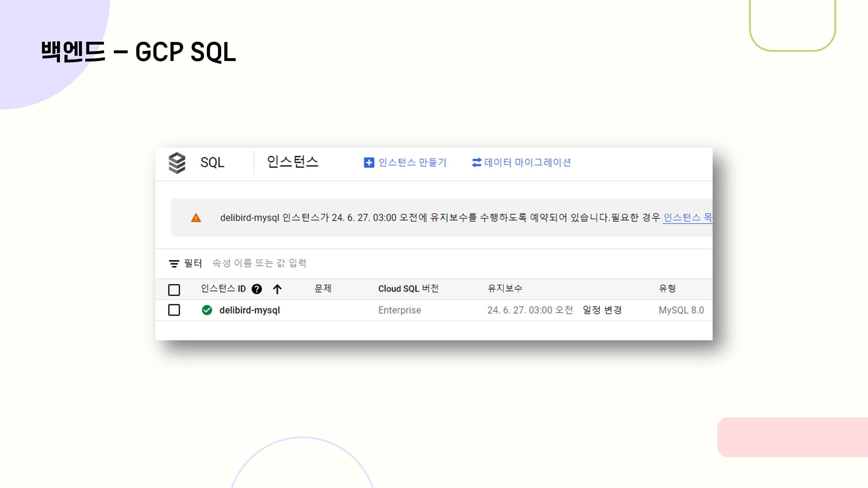The image size is (868, 488).
Task: Click the green status check beside delibird-mysql
Action: [x=207, y=310]
